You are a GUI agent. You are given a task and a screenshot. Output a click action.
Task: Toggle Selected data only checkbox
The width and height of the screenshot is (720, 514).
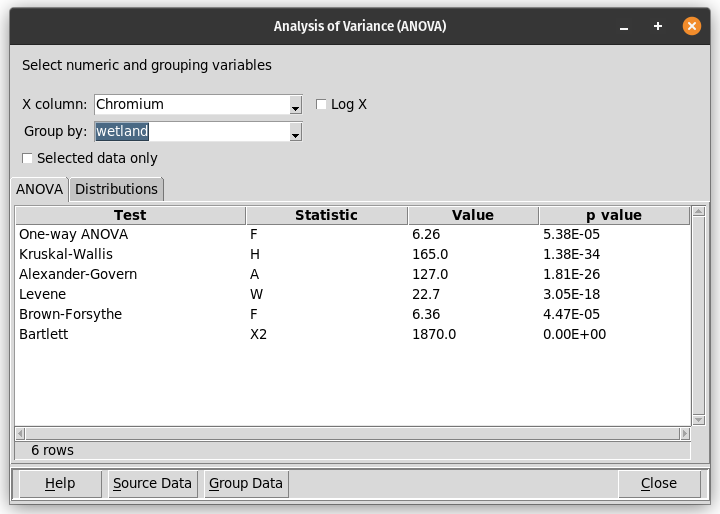click(27, 158)
